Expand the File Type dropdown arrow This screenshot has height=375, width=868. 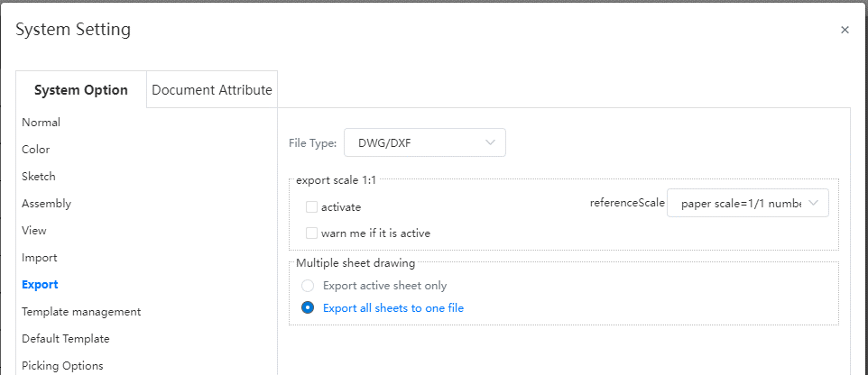490,142
